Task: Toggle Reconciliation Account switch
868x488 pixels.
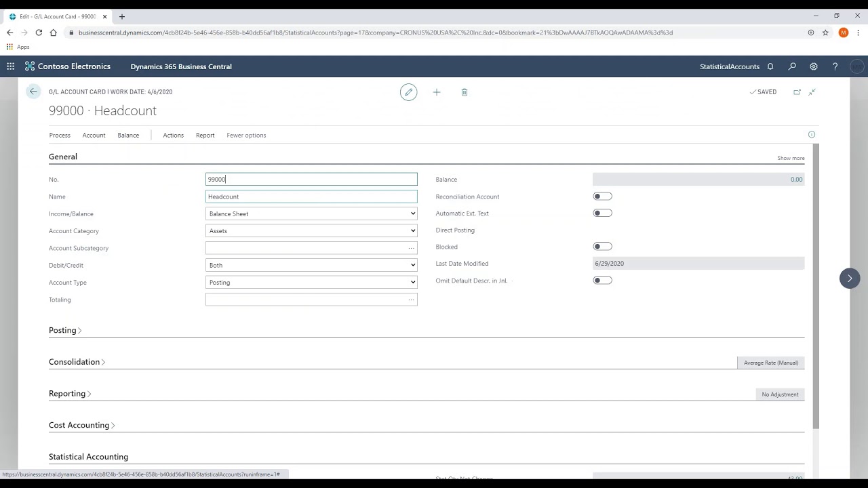Action: [602, 197]
